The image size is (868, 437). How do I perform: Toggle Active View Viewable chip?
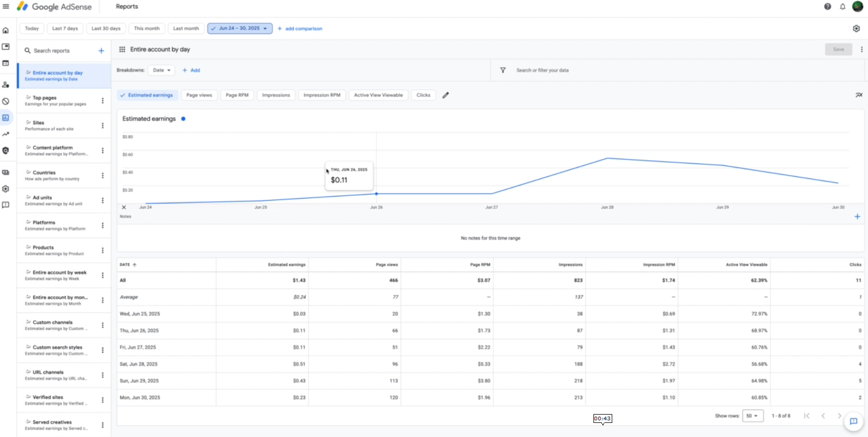tap(378, 95)
